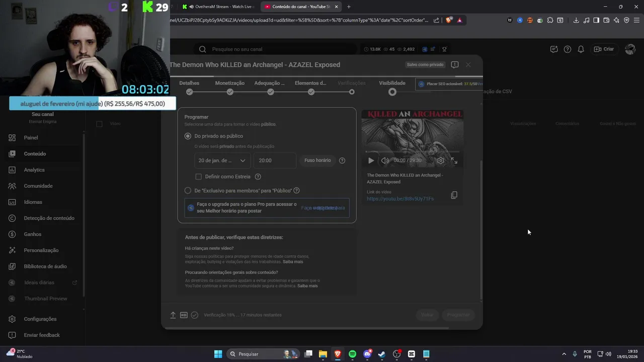
Task: Open Steam from the taskbar
Action: [x=382, y=354]
